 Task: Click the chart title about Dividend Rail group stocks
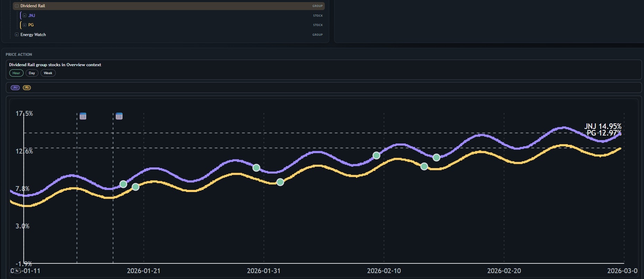(x=55, y=65)
